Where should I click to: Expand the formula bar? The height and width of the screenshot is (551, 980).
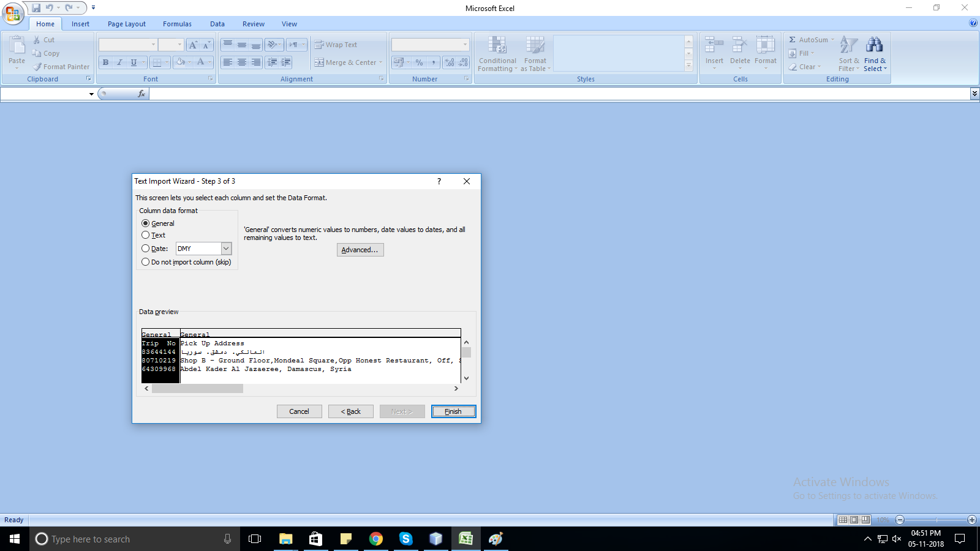tap(974, 94)
